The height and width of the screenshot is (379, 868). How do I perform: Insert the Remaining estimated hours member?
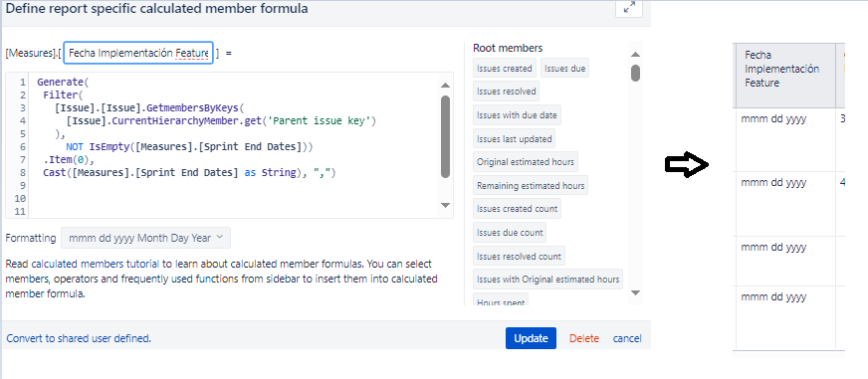coord(531,186)
